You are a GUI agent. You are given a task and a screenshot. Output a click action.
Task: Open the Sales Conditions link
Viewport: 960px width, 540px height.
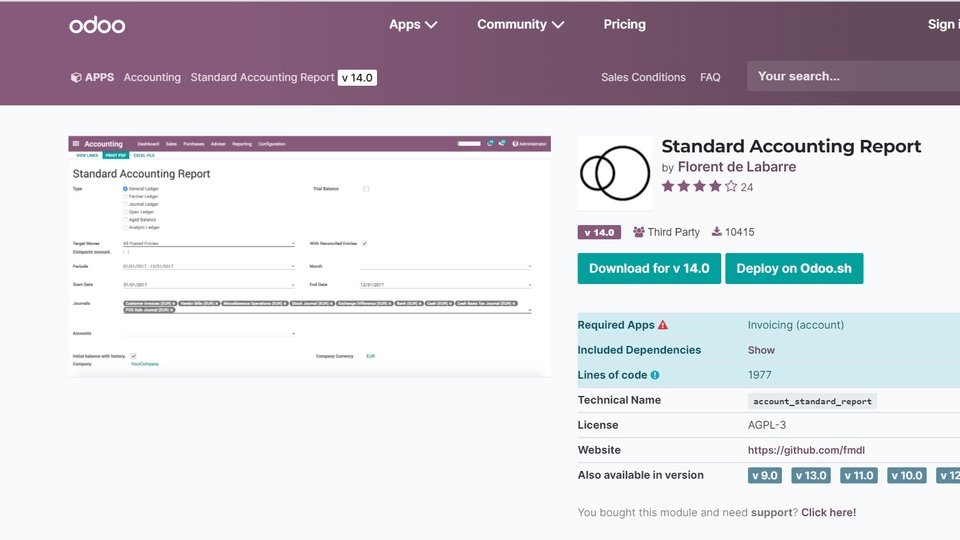[x=643, y=77]
